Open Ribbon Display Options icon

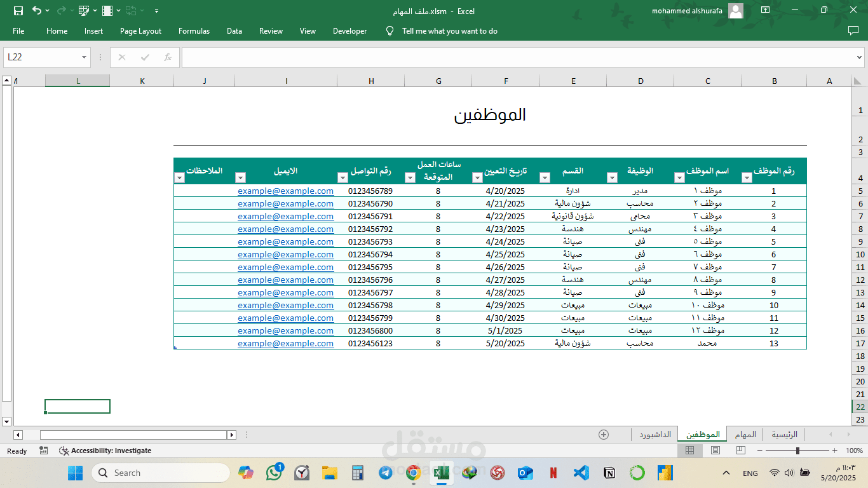click(765, 10)
